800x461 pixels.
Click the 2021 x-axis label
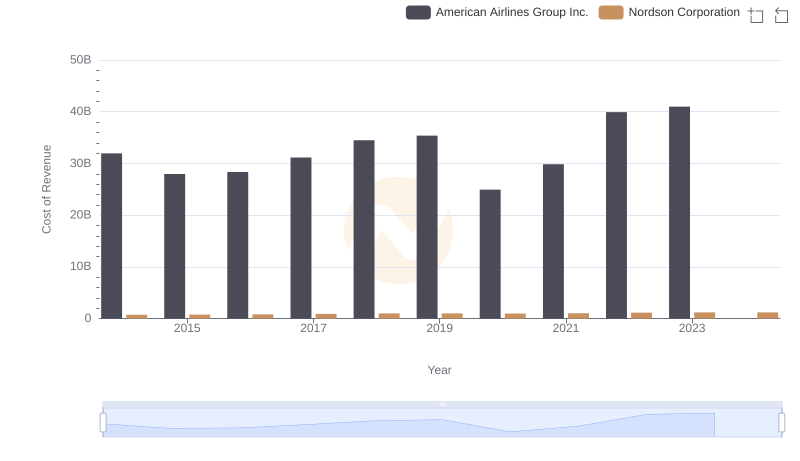566,328
